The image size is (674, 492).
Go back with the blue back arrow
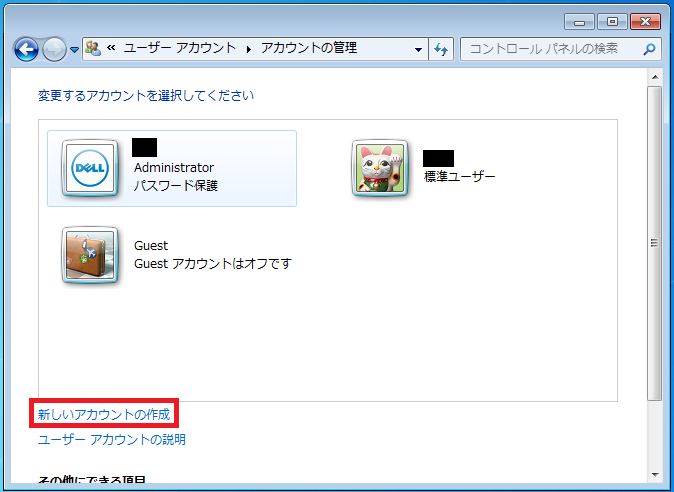point(27,49)
